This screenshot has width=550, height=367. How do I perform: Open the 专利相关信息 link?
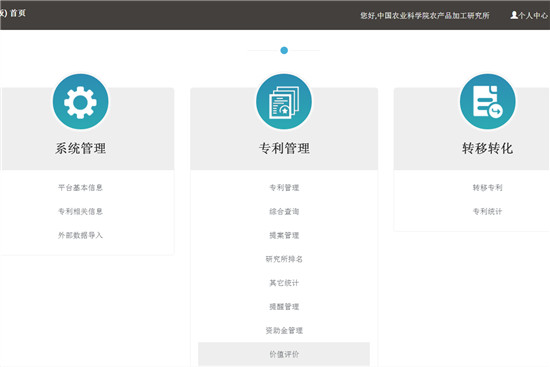pos(80,211)
